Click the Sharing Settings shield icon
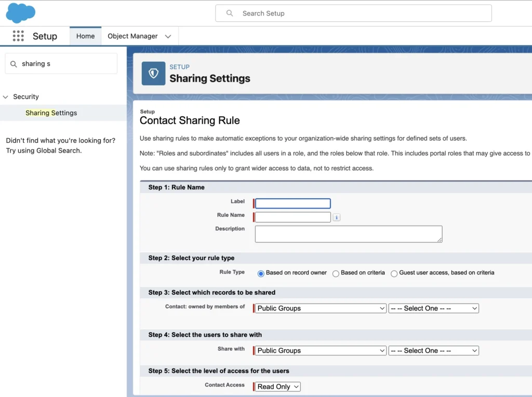Viewport: 532px width, 397px height. (153, 73)
